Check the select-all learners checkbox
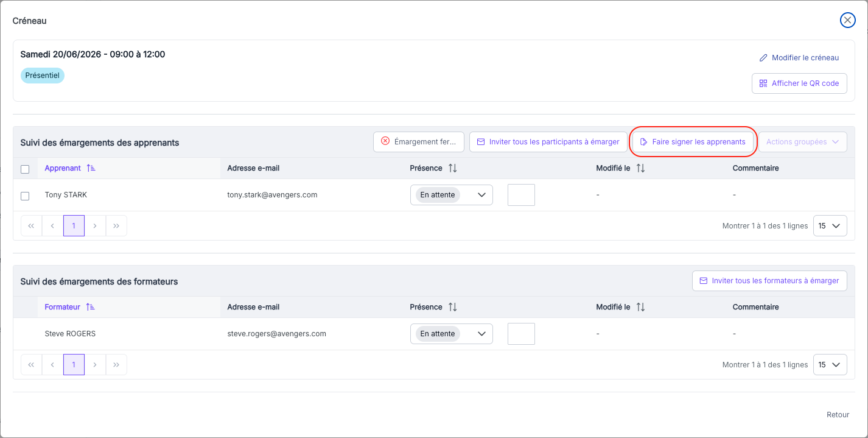 [25, 169]
